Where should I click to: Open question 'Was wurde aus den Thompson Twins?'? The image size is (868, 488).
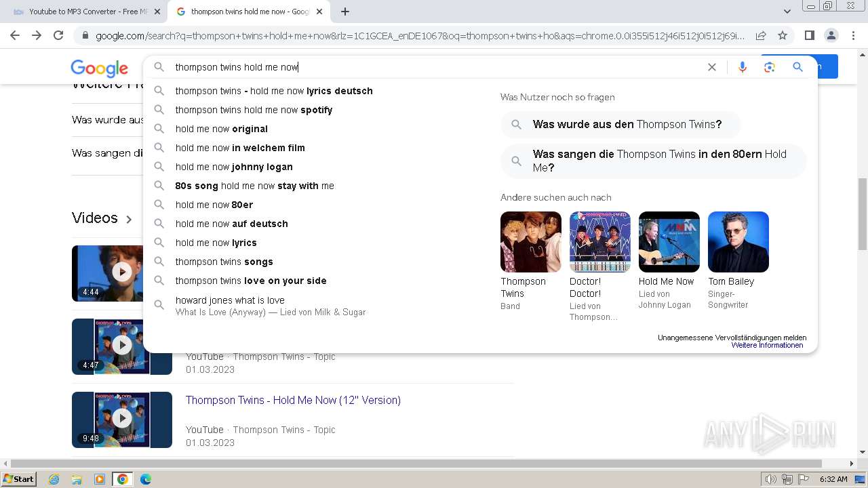click(620, 125)
